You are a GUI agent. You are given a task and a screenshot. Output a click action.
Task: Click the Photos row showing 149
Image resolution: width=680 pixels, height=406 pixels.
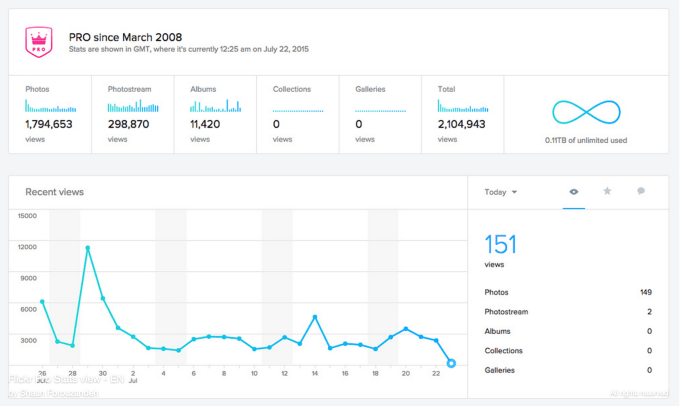567,292
